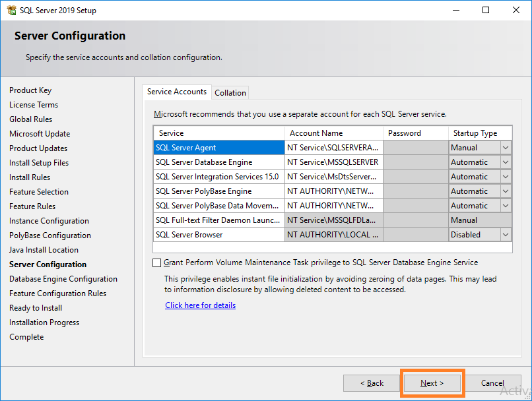Click the Global Rules step in sidebar
The width and height of the screenshot is (532, 401).
(x=31, y=119)
